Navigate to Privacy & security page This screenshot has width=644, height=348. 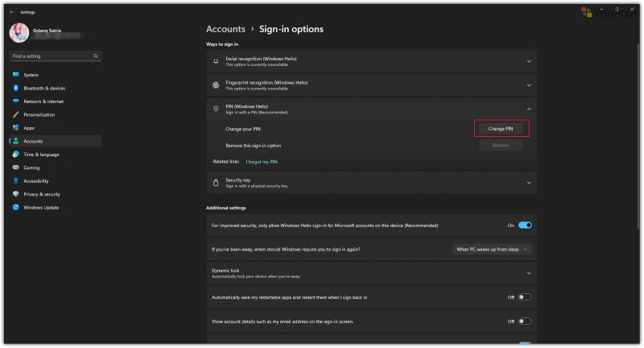pyautogui.click(x=42, y=194)
